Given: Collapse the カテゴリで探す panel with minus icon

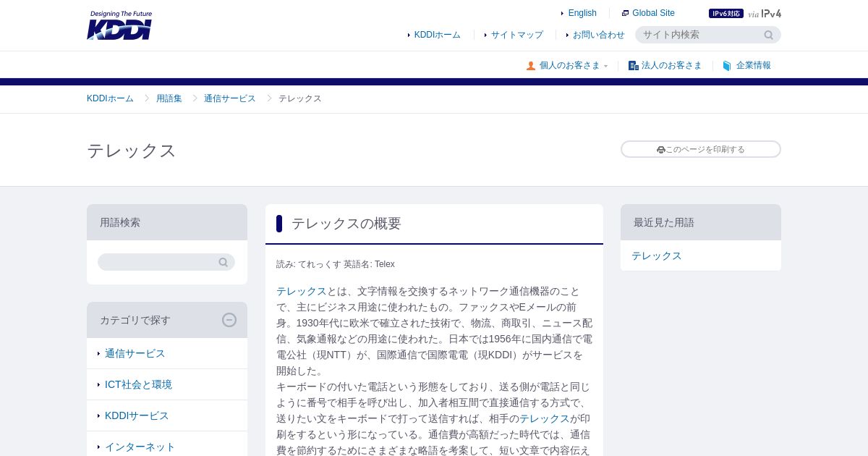Looking at the screenshot, I should click(229, 320).
